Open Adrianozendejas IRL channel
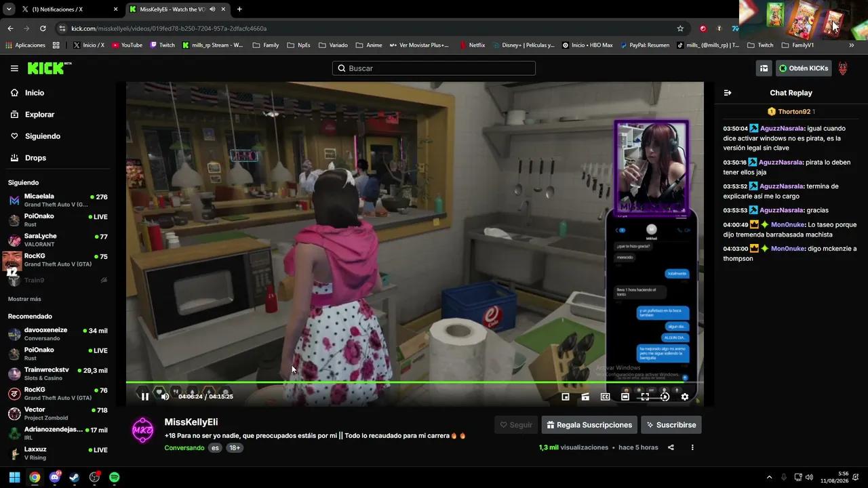This screenshot has height=488, width=868. [x=57, y=434]
